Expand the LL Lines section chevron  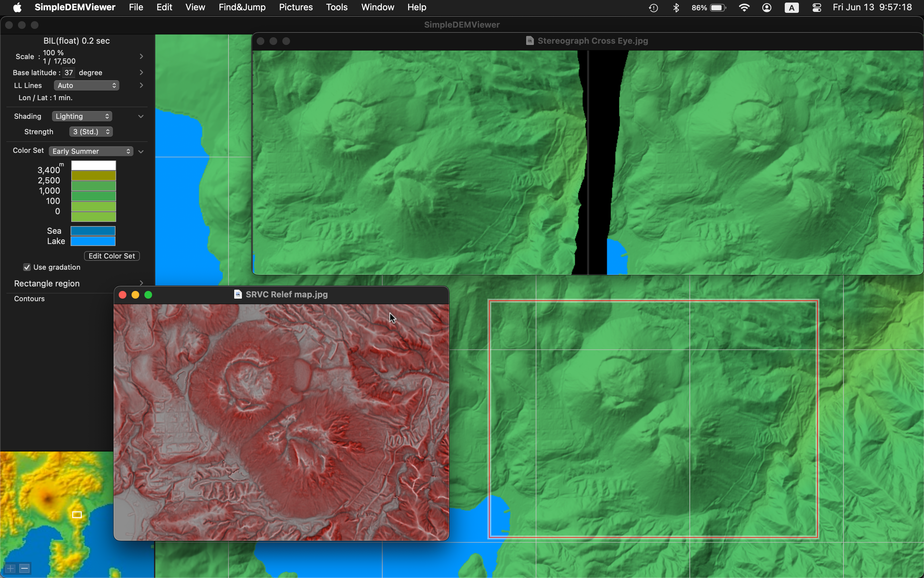[x=141, y=85]
